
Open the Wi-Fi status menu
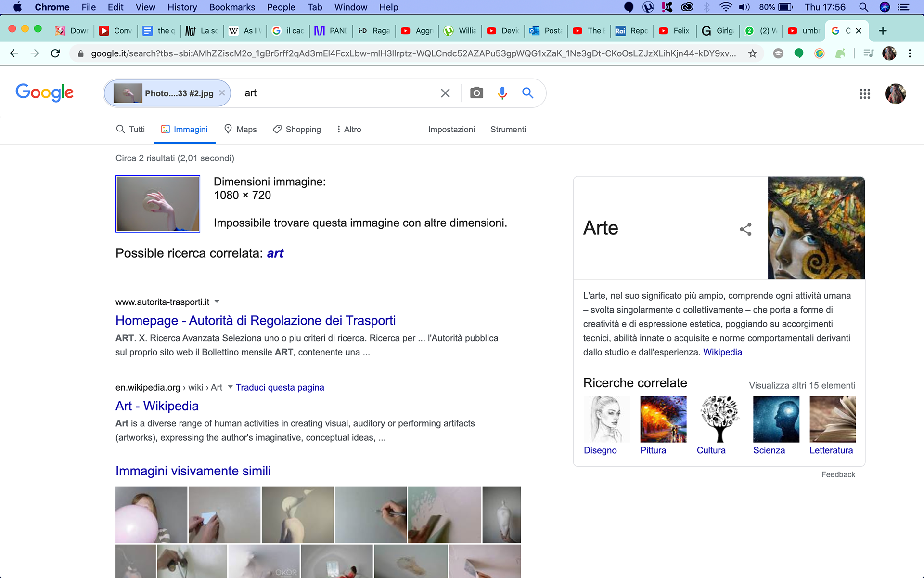tap(726, 7)
